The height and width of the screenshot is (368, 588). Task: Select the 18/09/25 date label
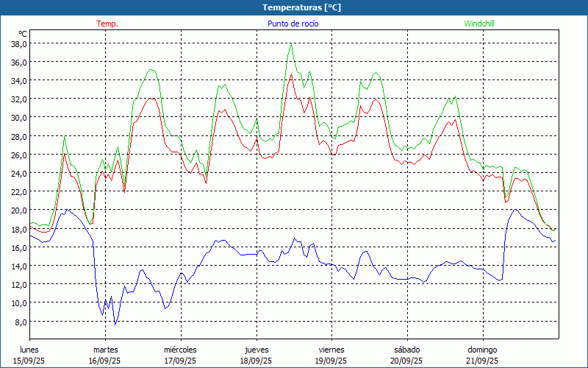coord(256,361)
